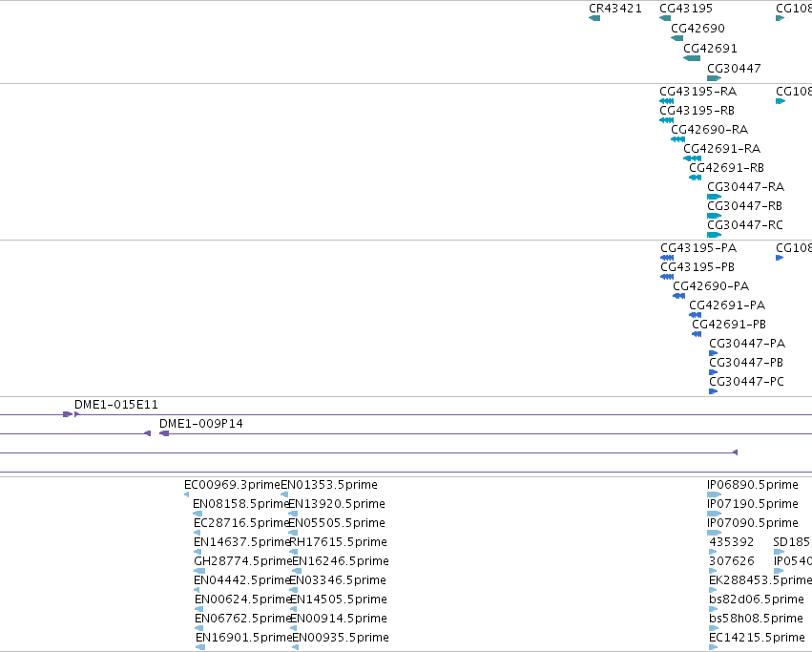This screenshot has height=652, width=812.
Task: Click the EN03346.5prime label
Action: pyautogui.click(x=337, y=580)
